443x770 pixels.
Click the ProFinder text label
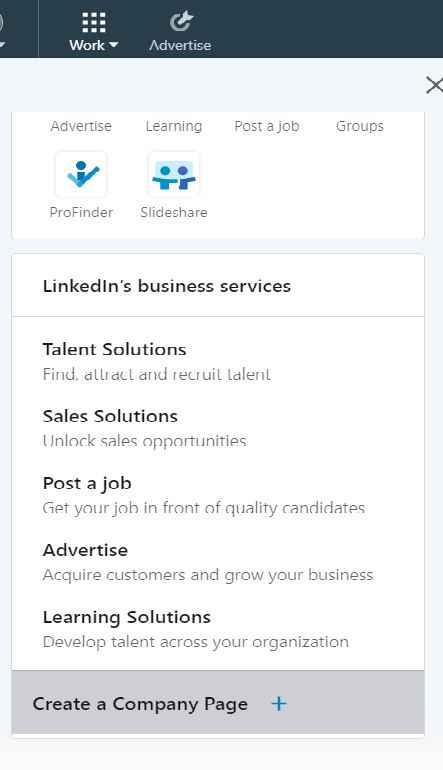click(x=81, y=212)
